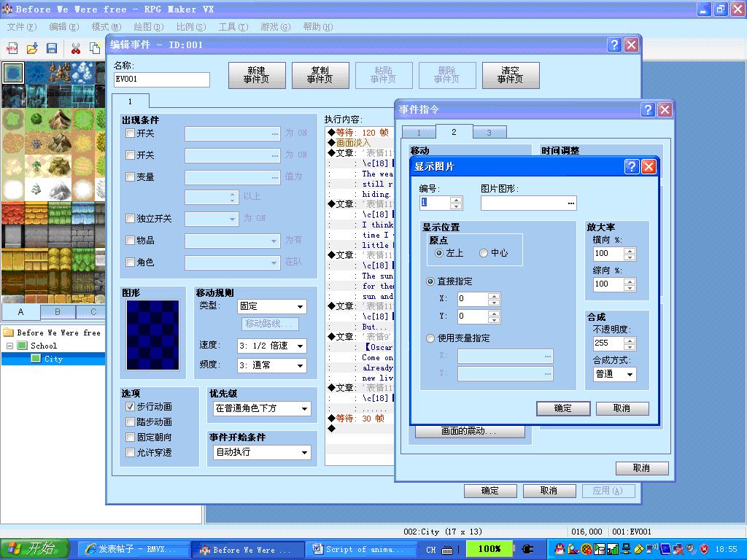Click the red security shield tray icon
747x560 pixels.
tap(704, 549)
